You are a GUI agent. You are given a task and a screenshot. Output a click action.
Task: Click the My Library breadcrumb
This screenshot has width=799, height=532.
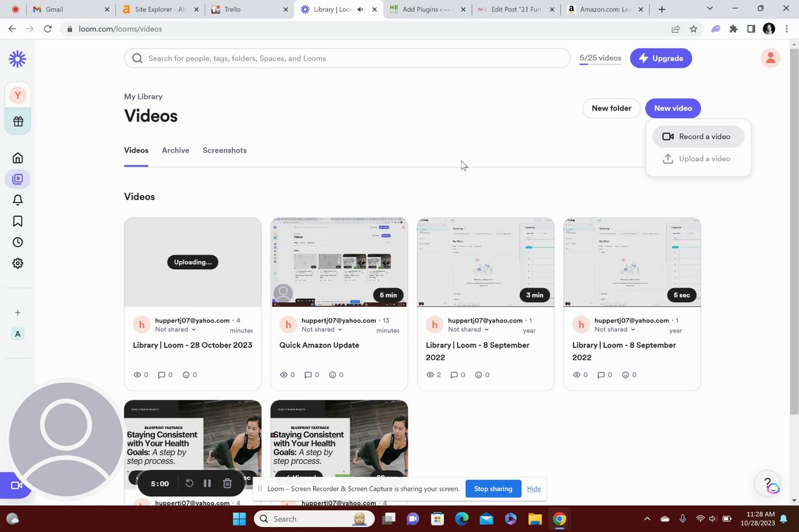coord(144,97)
